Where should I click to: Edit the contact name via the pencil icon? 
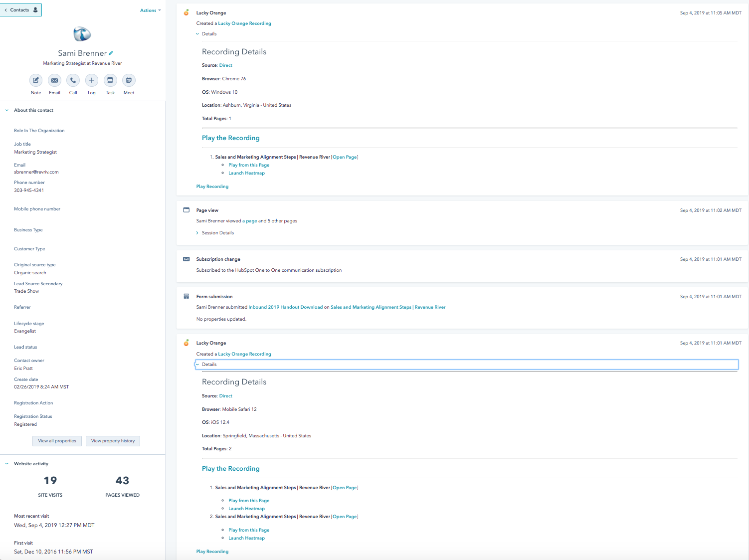pos(111,53)
